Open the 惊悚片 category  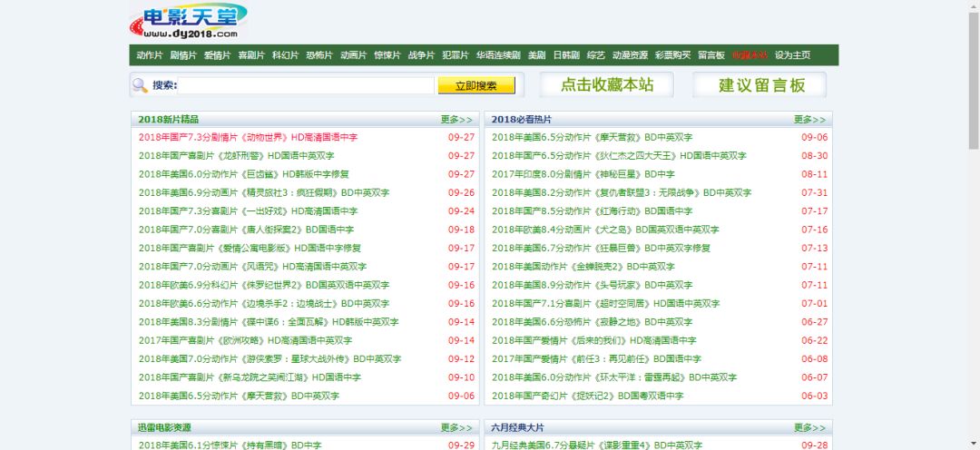pyautogui.click(x=387, y=55)
